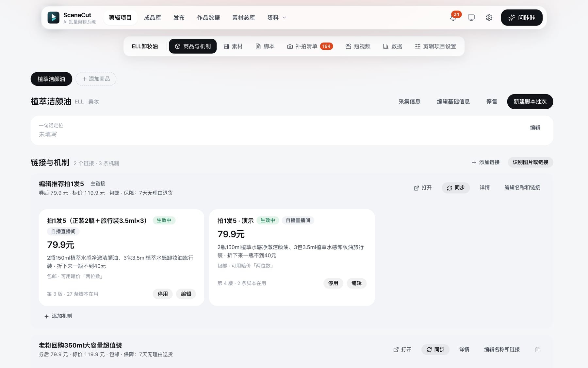588x368 pixels.
Task: Open settings gear icon
Action: pos(489,18)
